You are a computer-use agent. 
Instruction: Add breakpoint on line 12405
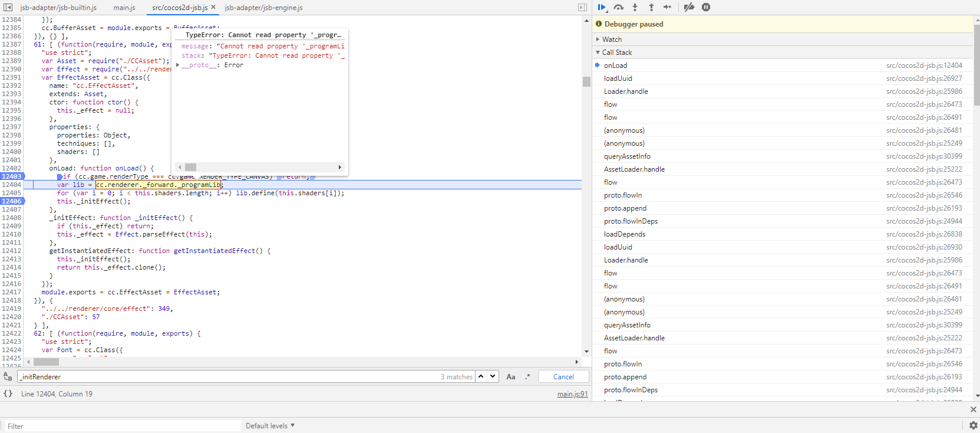click(x=12, y=193)
